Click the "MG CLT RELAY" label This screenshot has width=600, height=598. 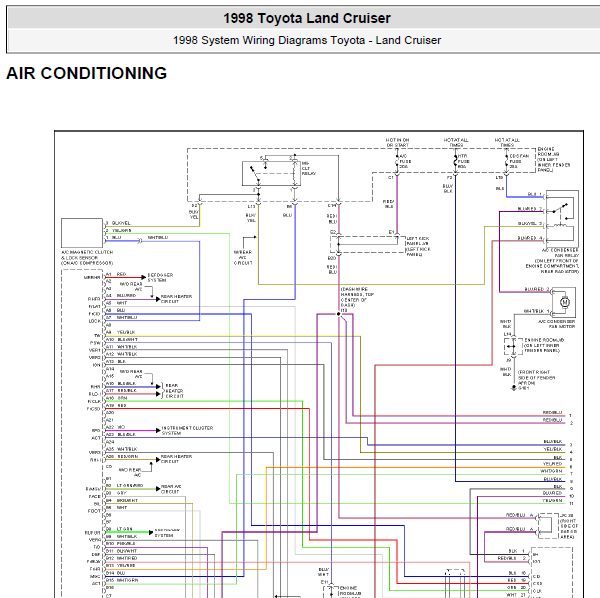(308, 168)
